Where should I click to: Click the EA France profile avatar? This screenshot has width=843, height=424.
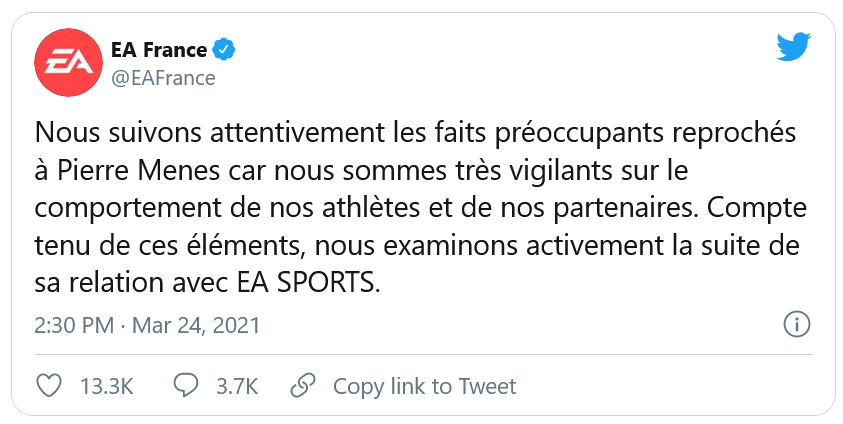[x=65, y=63]
